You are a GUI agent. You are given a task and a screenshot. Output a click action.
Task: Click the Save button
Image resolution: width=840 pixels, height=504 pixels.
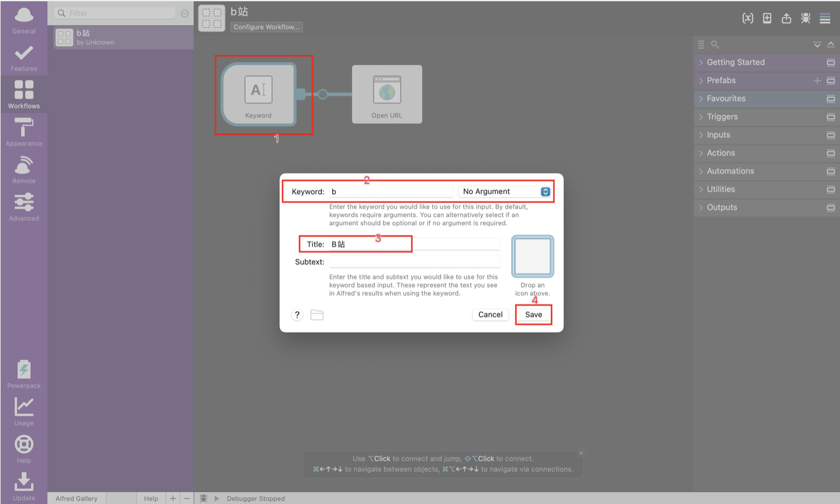pos(533,315)
